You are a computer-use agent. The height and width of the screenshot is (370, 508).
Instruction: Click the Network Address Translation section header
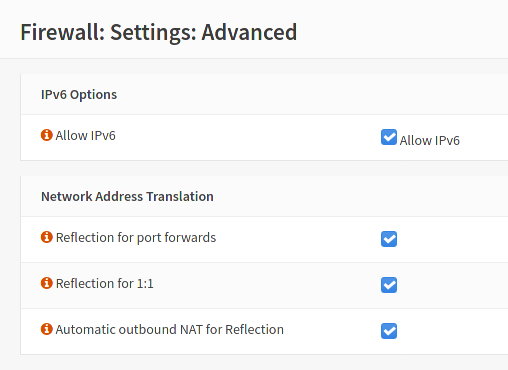click(x=127, y=196)
